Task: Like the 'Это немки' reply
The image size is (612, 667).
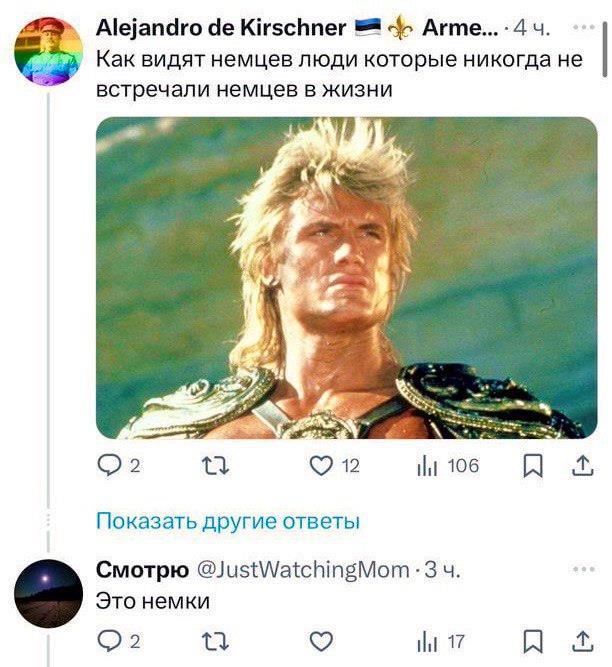Action: 321,641
